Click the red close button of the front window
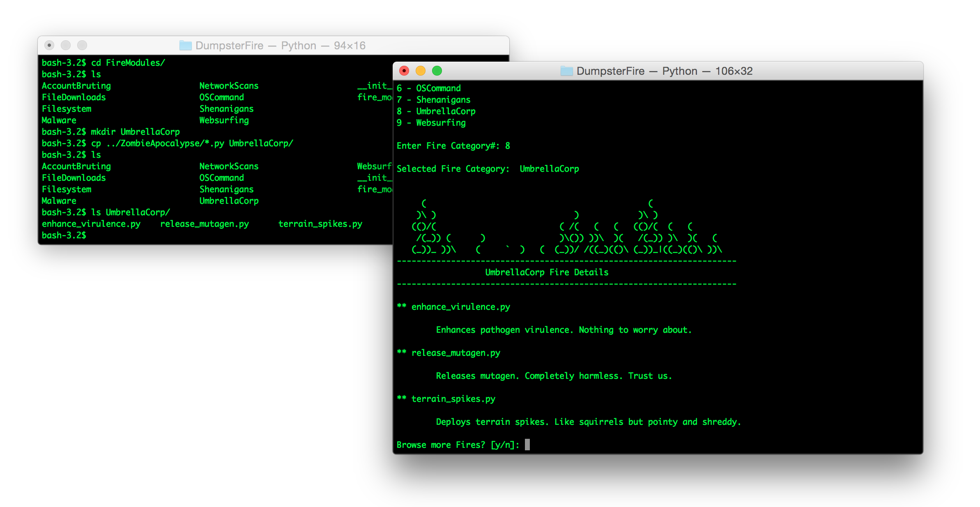 tap(404, 71)
